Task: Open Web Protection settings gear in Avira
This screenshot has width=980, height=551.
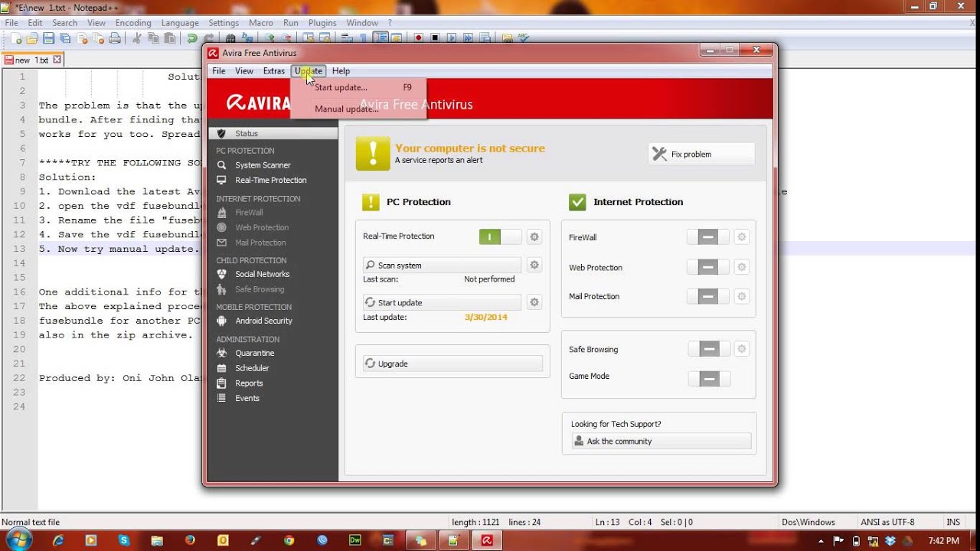Action: (741, 267)
